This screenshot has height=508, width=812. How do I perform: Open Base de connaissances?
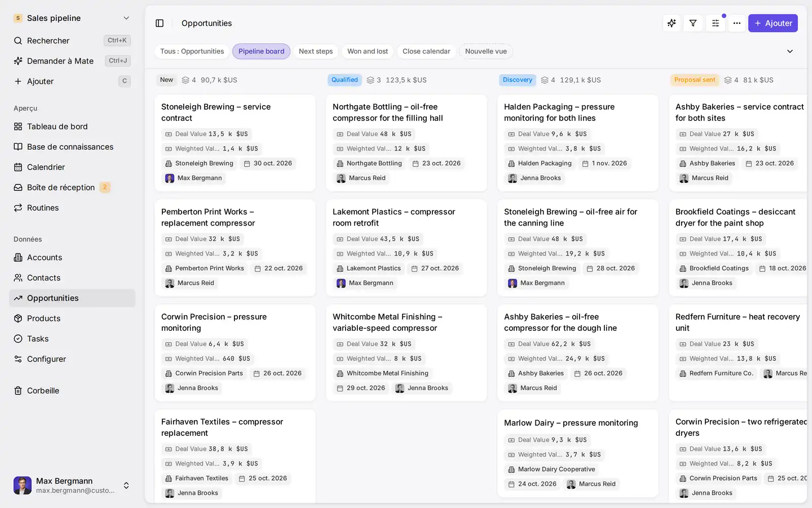(x=72, y=147)
